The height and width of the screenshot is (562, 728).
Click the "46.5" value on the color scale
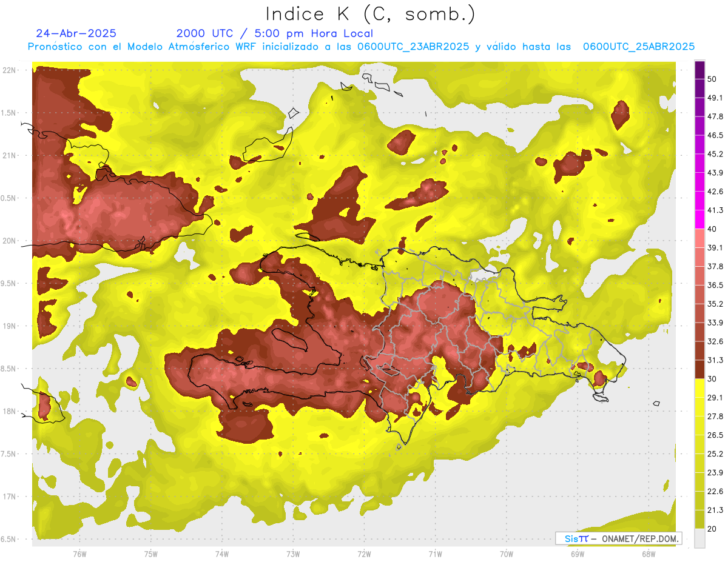tap(715, 135)
